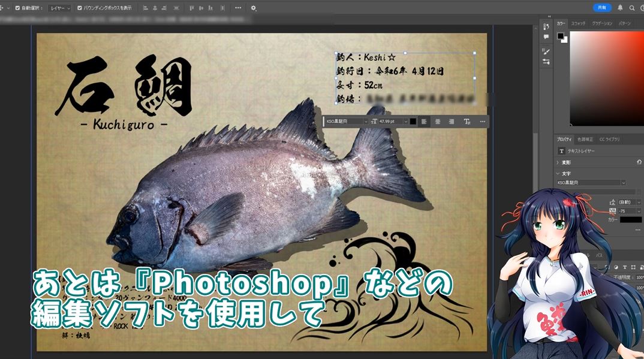
Task: Click the 共有 share button
Action: [601, 8]
